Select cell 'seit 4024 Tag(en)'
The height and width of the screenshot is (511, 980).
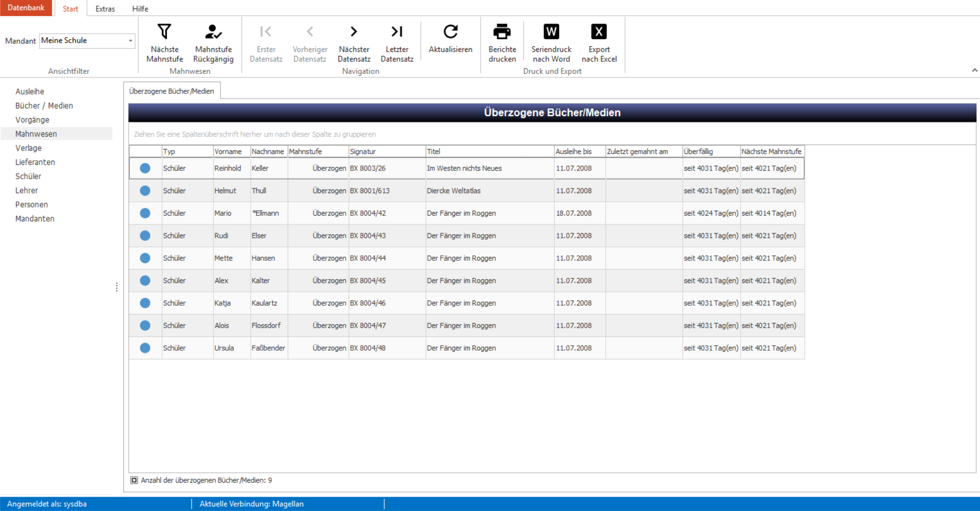coord(711,213)
